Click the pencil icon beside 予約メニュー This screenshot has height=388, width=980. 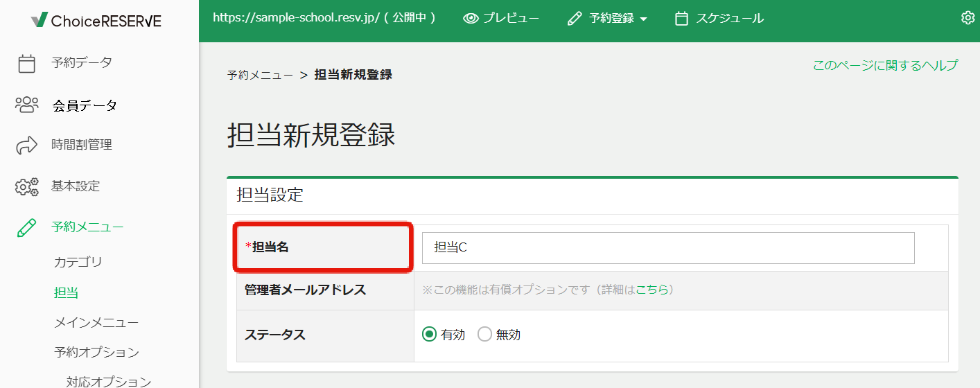[26, 227]
